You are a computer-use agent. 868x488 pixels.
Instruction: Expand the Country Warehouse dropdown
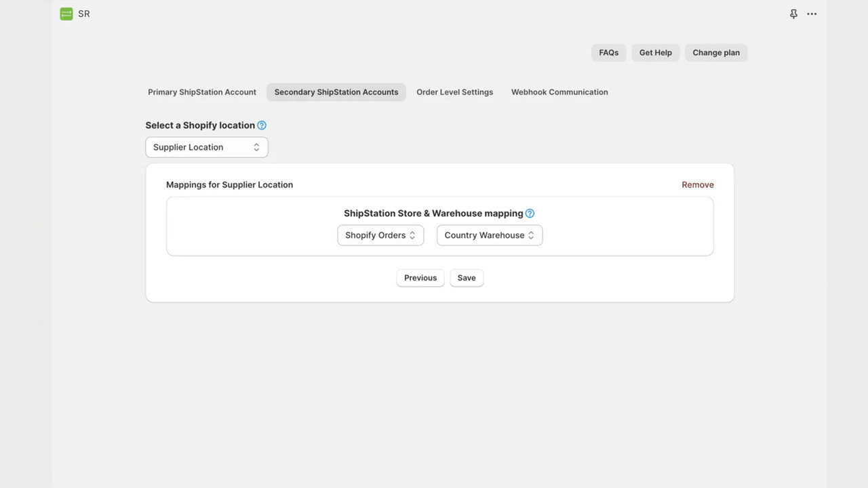(x=490, y=235)
